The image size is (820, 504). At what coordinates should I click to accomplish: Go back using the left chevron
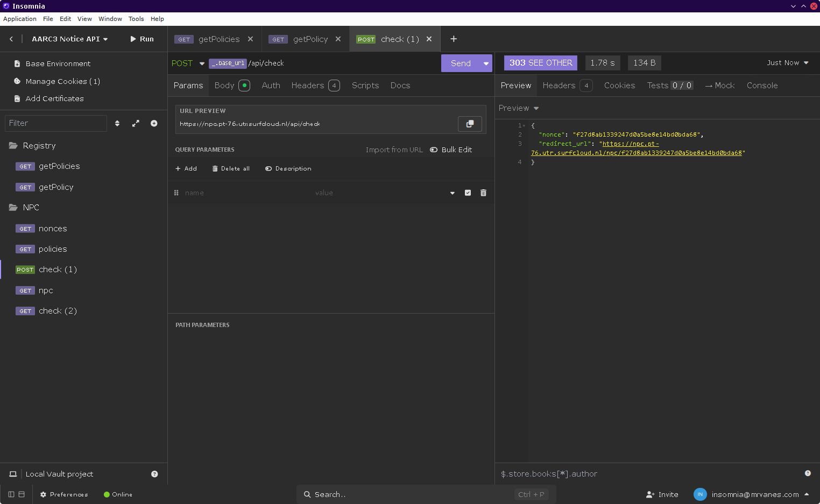tap(11, 39)
